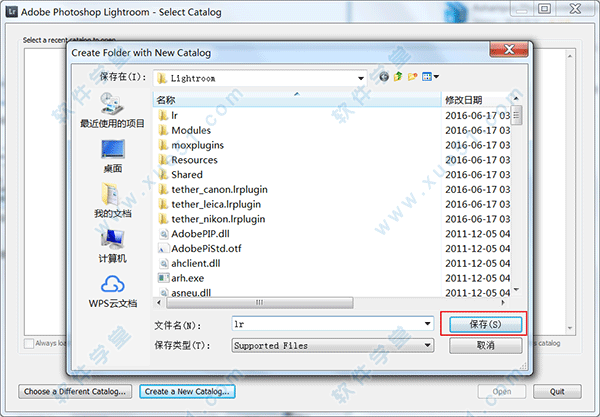
Task: Open the Supported Files type dropdown
Action: click(x=333, y=345)
